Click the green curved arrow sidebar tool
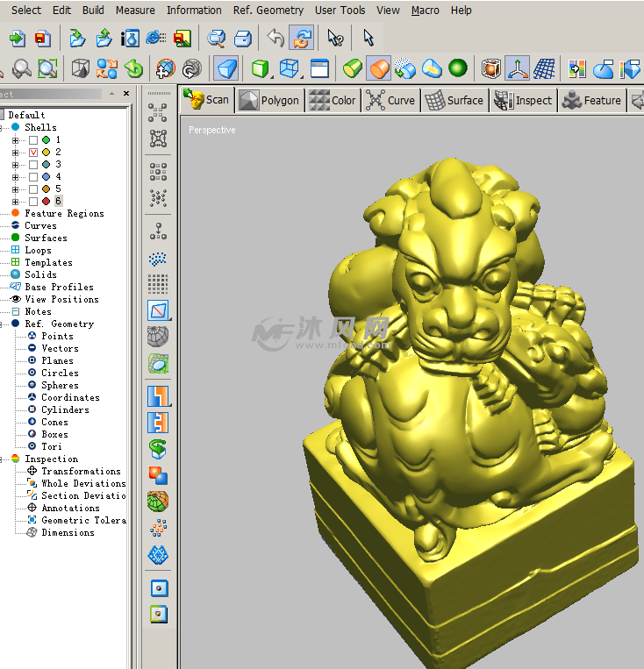644x669 pixels. point(158,448)
